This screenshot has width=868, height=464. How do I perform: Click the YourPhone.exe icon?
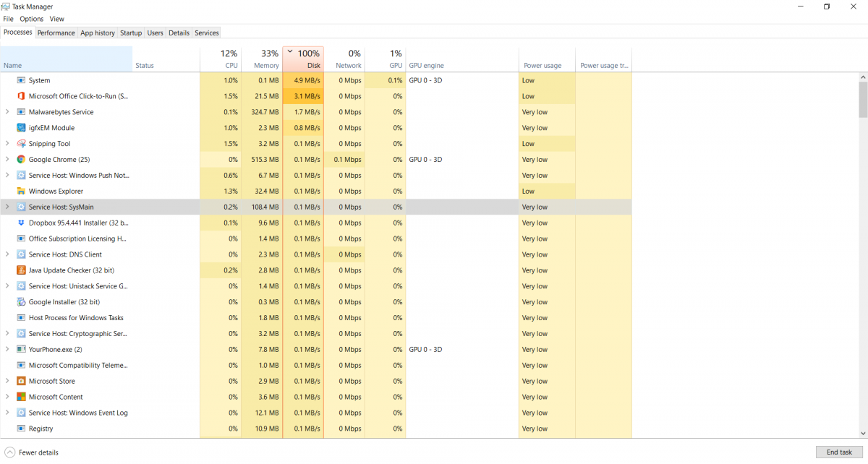(21, 350)
